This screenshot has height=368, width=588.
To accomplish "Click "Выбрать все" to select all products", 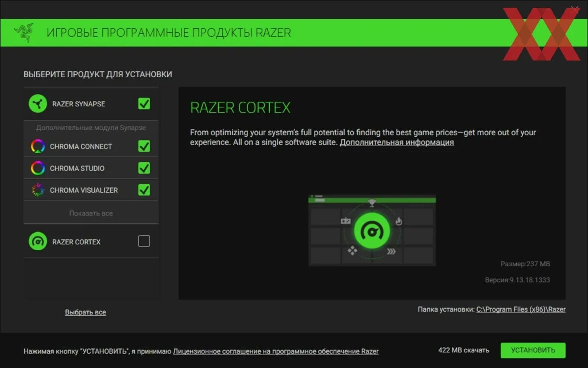I will pos(85,312).
